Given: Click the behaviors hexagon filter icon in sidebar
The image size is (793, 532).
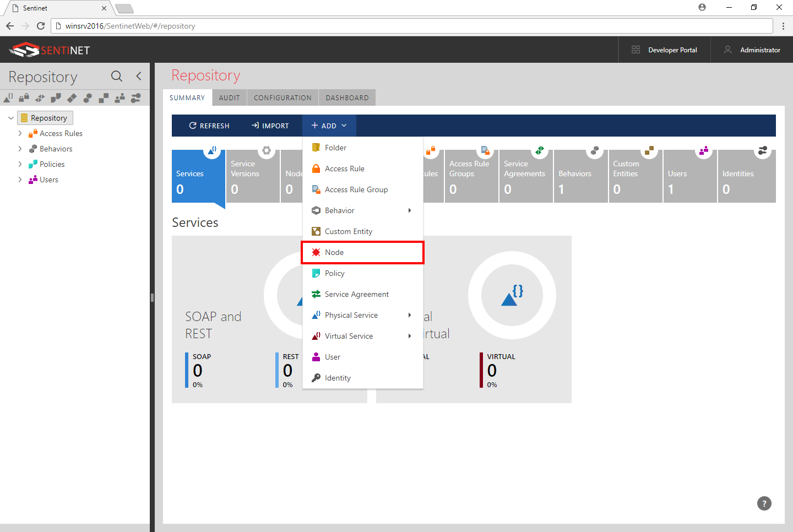Looking at the screenshot, I should coord(88,98).
